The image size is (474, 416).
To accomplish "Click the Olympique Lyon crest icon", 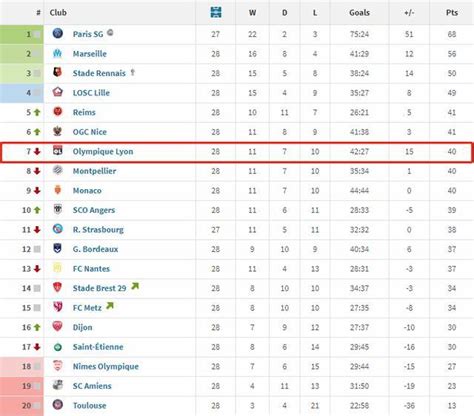I will [58, 151].
